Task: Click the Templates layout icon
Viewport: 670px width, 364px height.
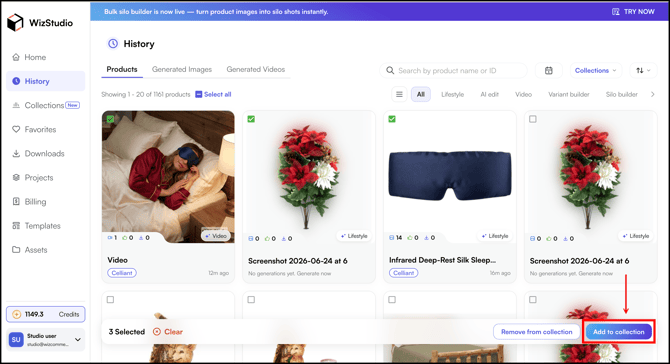Action: pyautogui.click(x=16, y=226)
